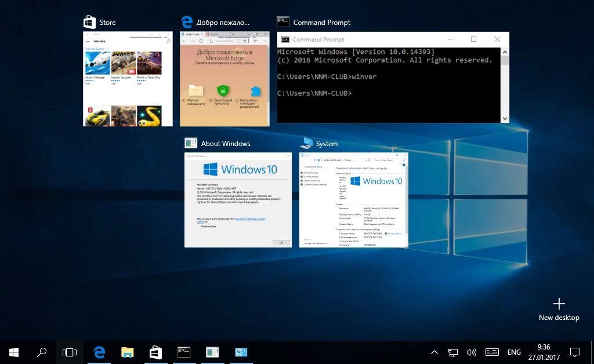
Task: Show hidden system tray icons
Action: pos(434,352)
